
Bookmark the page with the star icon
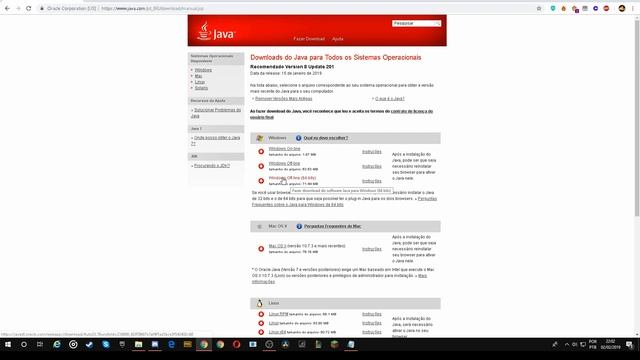(x=539, y=8)
